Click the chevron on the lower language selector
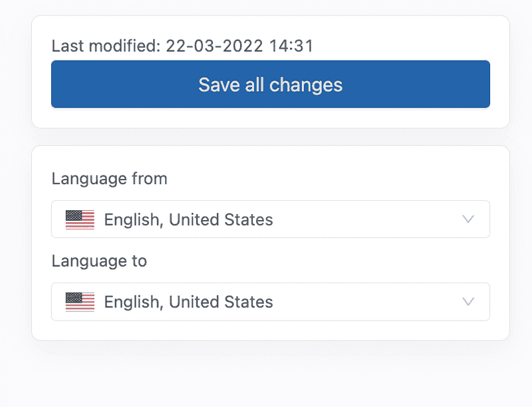 coord(468,301)
